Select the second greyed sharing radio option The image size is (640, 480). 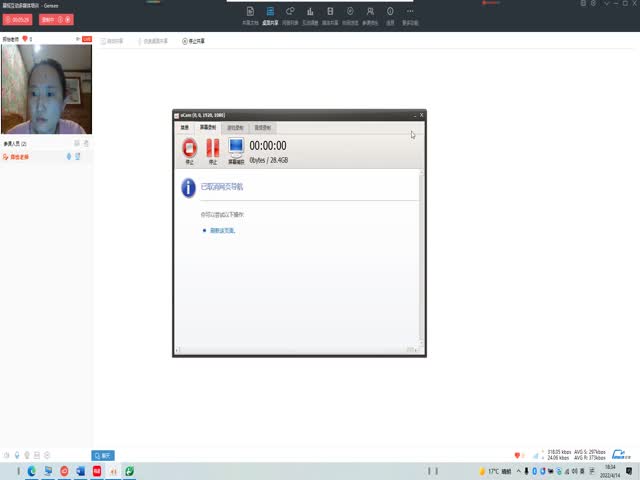point(139,41)
